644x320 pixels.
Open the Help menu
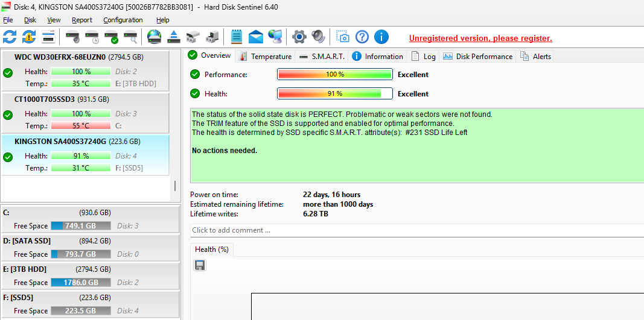pyautogui.click(x=162, y=20)
